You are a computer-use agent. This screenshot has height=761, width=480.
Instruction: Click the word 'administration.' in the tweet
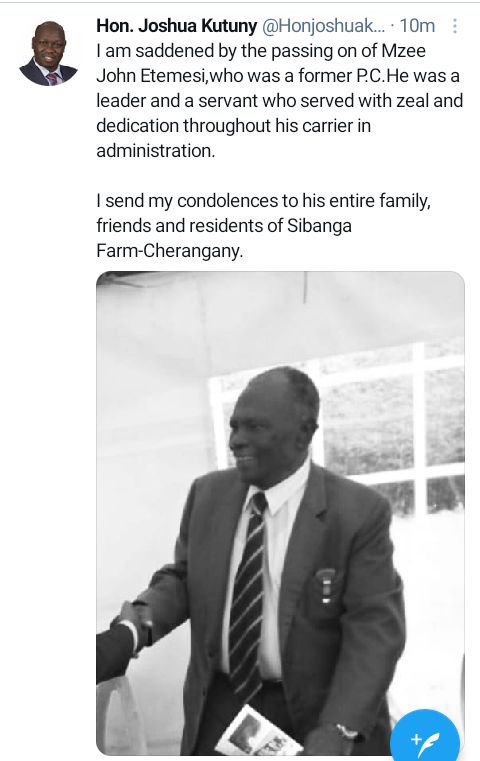(x=155, y=150)
